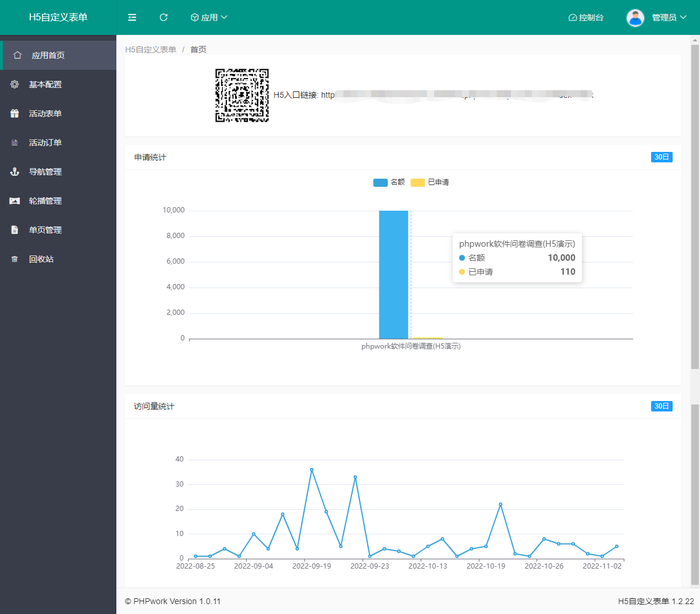Open 导航管理 in the sidebar
Image resolution: width=700 pixels, height=614 pixels.
point(58,172)
